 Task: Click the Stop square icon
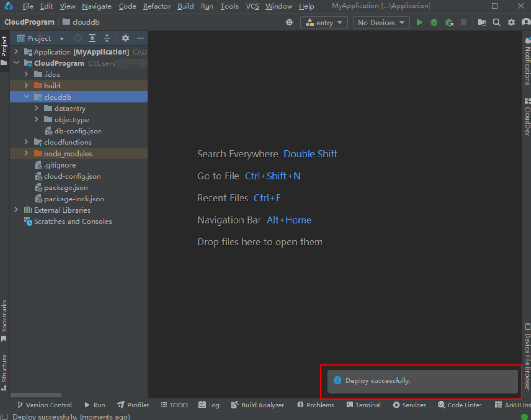click(x=463, y=22)
